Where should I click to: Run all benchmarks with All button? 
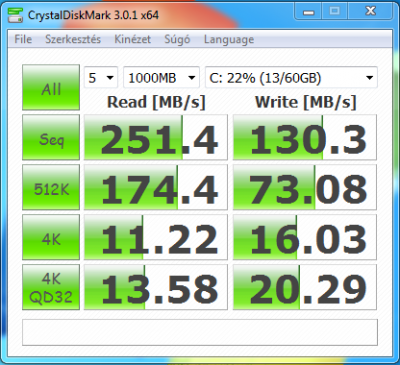(51, 87)
